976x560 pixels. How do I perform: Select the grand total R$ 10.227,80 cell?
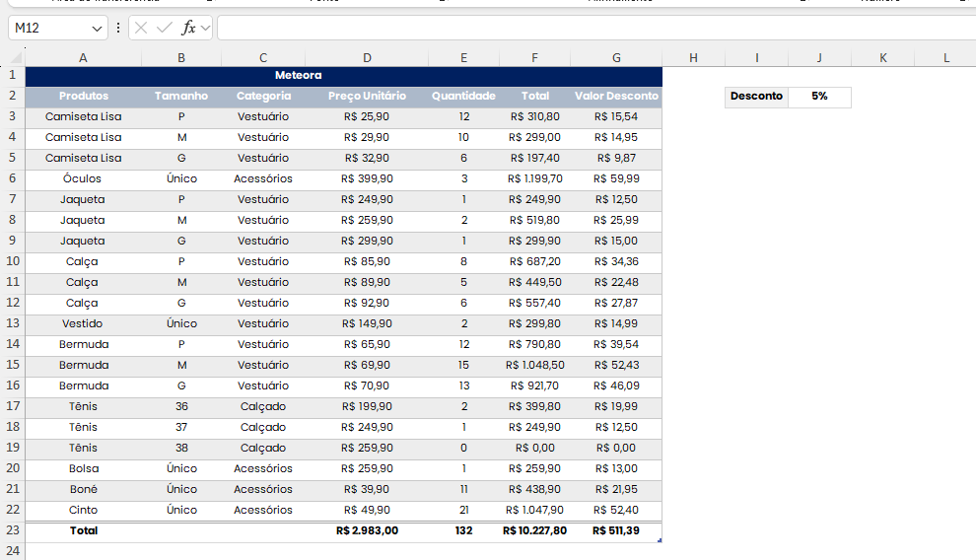[534, 530]
